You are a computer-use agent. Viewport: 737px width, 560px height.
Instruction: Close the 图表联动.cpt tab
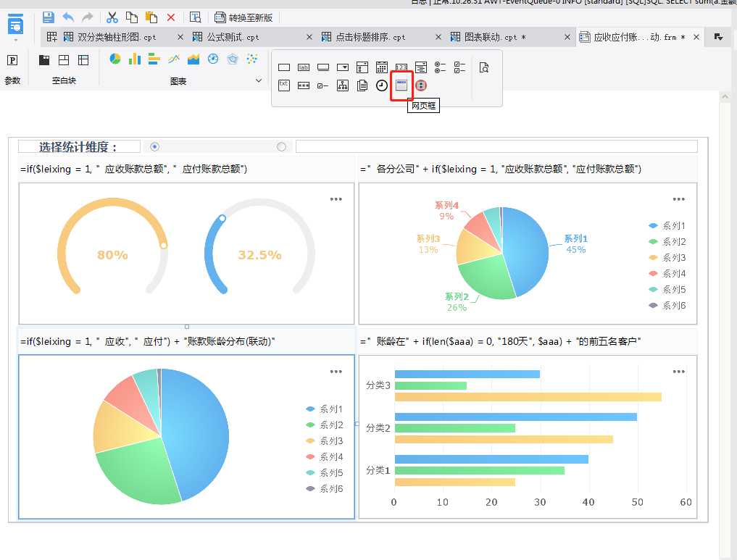(x=567, y=37)
